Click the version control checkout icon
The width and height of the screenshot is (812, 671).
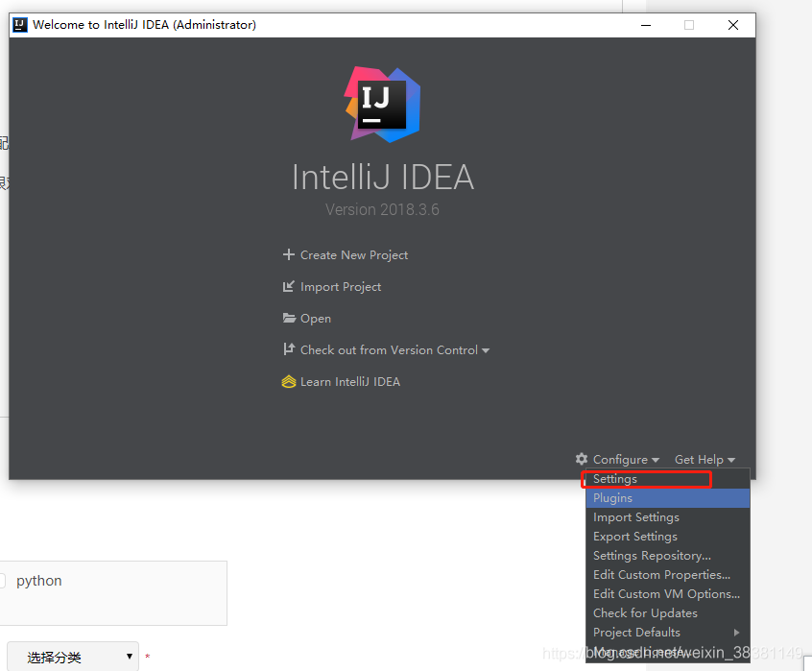288,349
